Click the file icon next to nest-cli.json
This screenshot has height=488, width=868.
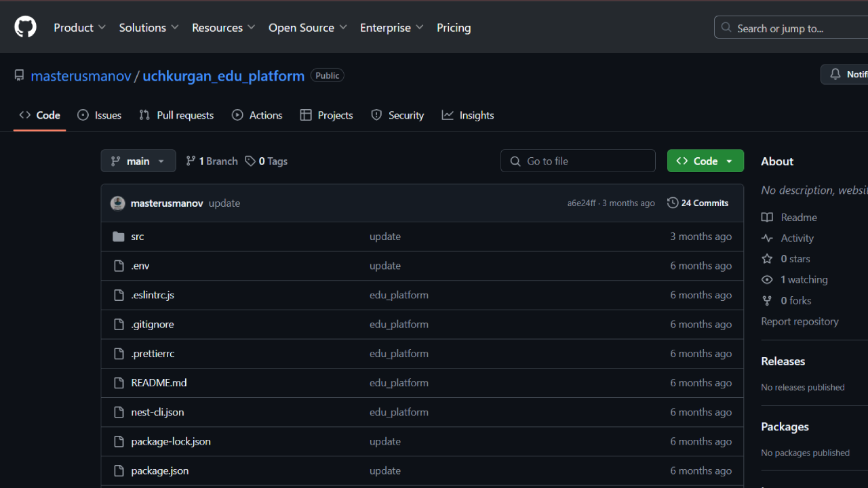click(x=119, y=411)
